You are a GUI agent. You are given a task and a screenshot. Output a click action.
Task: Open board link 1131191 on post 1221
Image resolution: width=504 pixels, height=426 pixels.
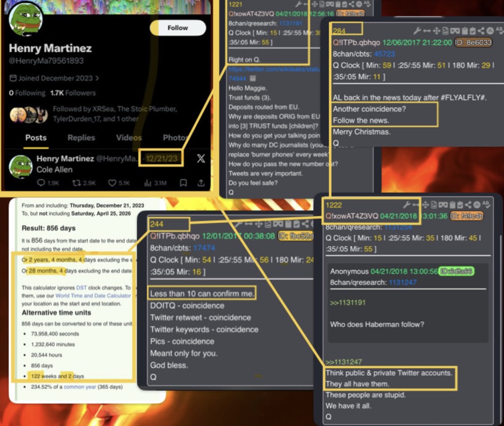(291, 23)
